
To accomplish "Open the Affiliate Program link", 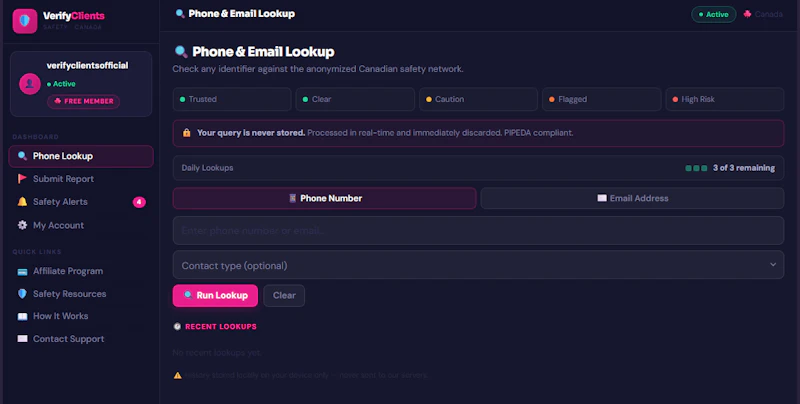I will tap(81, 271).
